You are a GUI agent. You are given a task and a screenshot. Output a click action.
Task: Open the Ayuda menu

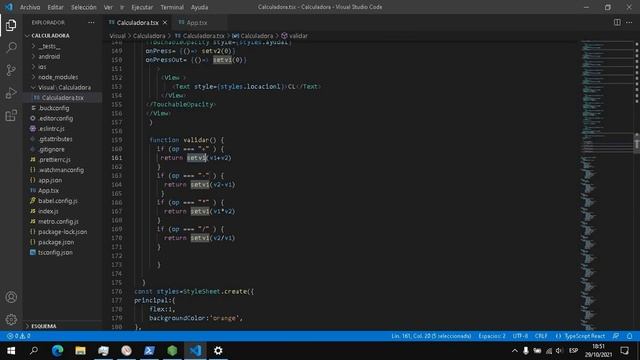tap(200, 7)
